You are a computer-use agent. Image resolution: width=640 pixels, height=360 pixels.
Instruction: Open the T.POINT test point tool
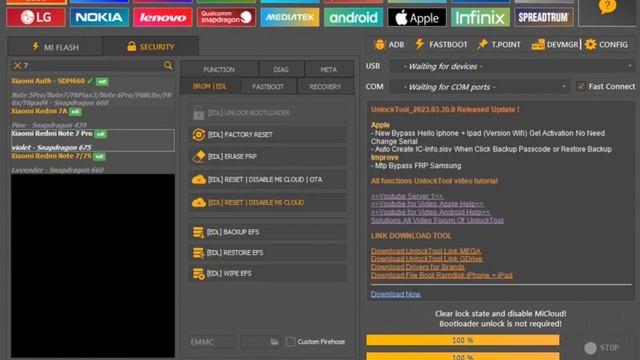499,44
